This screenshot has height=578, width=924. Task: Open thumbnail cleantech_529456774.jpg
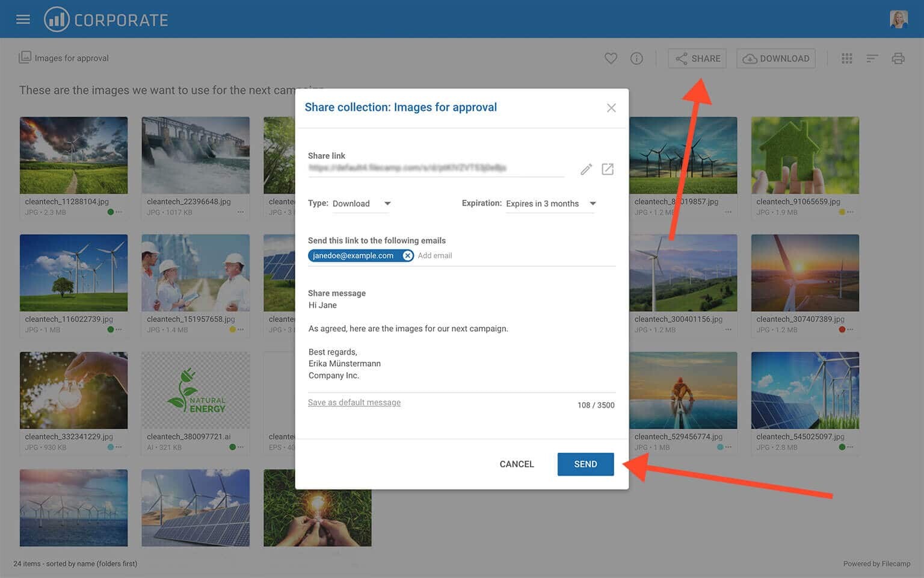(683, 390)
